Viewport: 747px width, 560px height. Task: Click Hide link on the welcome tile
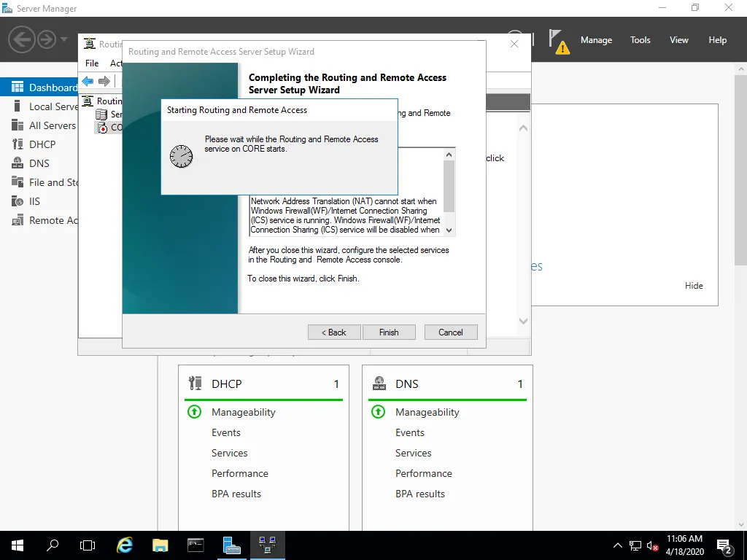click(x=694, y=286)
